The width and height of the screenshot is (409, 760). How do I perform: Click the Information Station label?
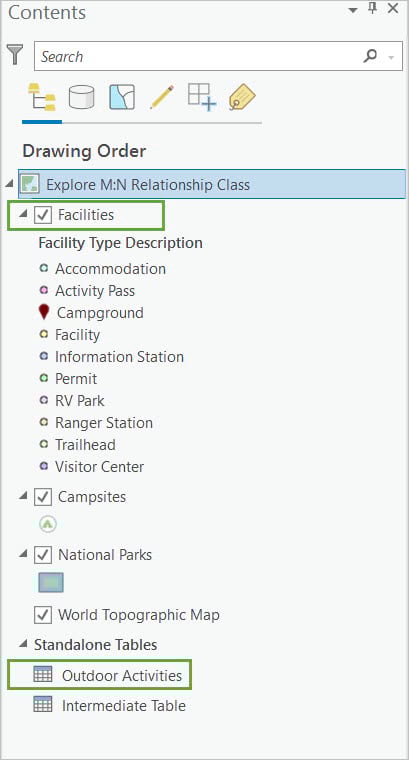point(120,357)
